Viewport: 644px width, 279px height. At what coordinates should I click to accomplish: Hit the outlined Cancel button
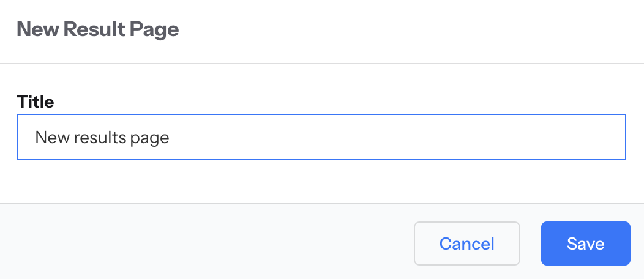pyautogui.click(x=466, y=244)
